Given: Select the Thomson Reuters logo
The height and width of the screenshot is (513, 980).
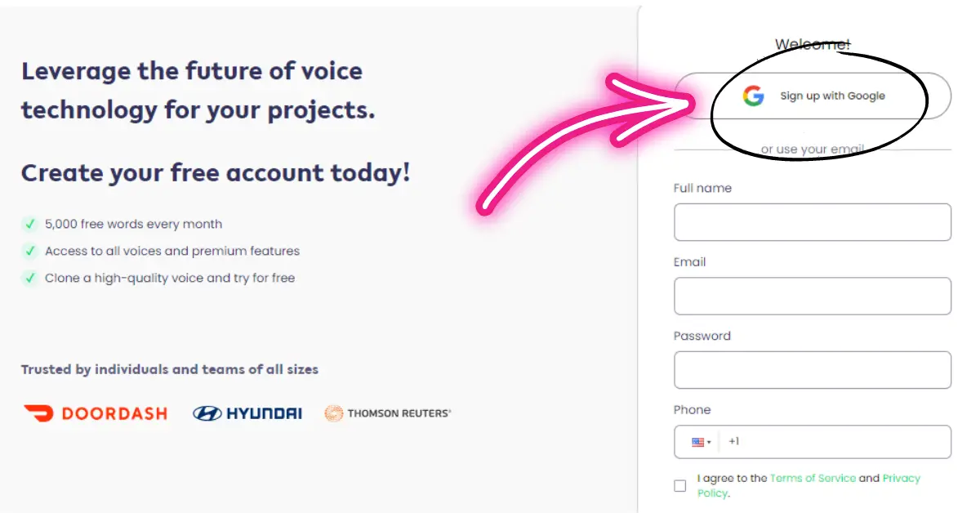Looking at the screenshot, I should 388,413.
